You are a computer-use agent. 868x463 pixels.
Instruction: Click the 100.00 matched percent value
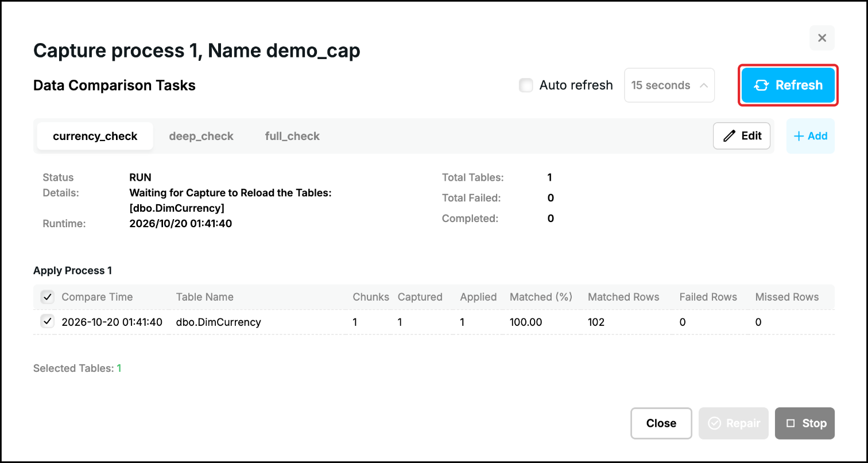click(x=526, y=322)
